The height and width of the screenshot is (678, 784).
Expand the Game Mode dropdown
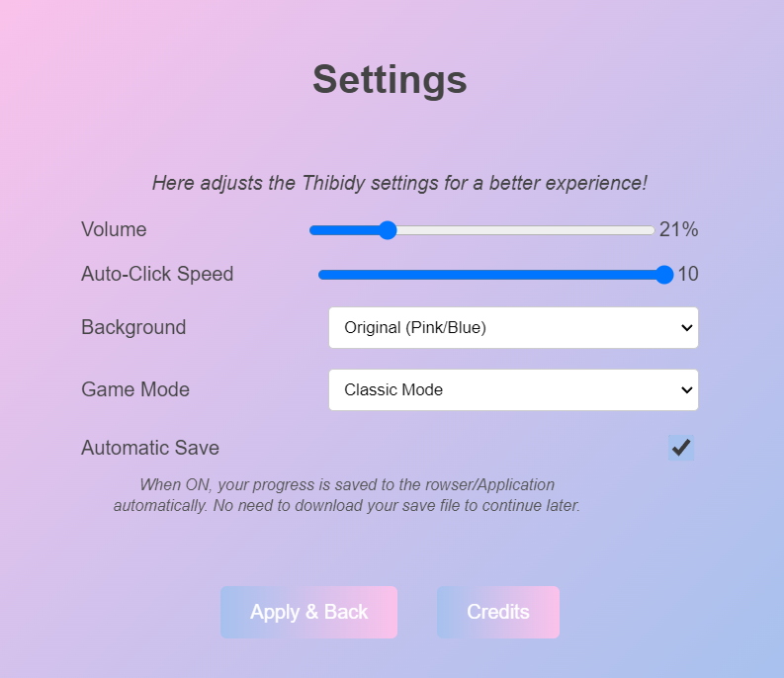pyautogui.click(x=512, y=389)
